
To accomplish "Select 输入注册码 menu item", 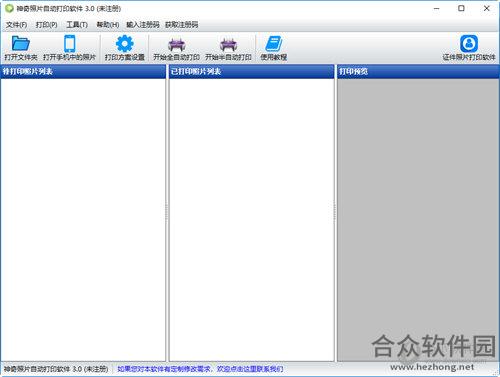I will (143, 25).
